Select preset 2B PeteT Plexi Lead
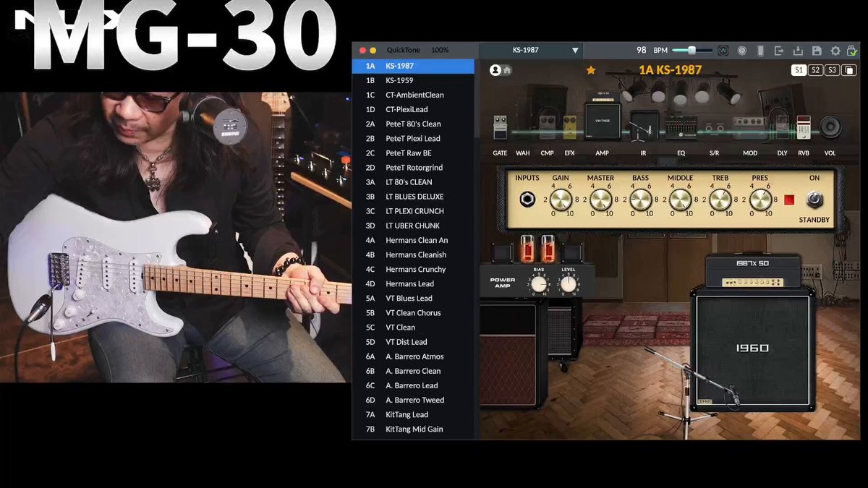Viewport: 868px width, 488px height. click(413, 138)
